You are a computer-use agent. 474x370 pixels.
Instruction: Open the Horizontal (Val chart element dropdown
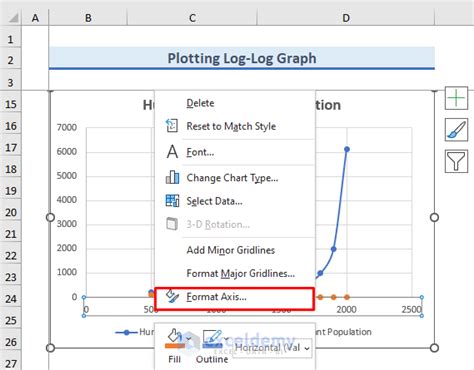272,348
